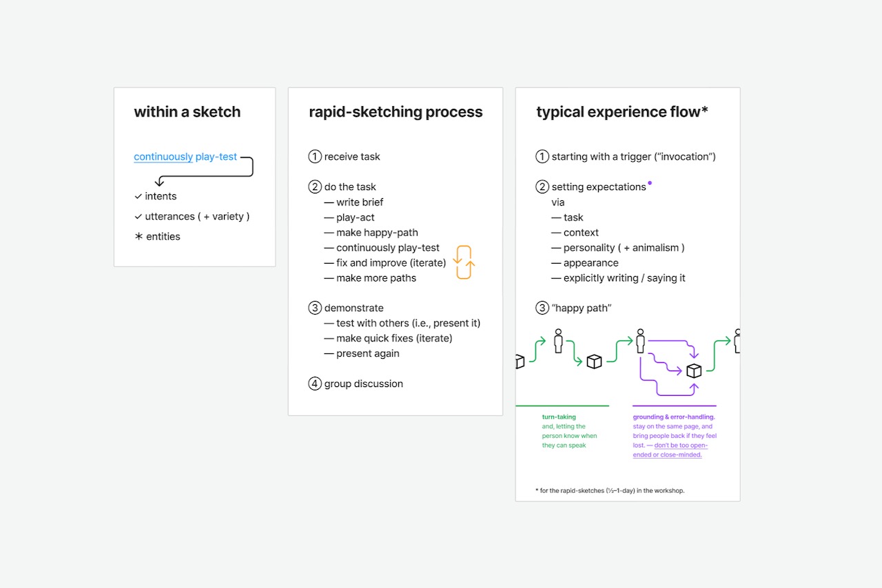
Task: Open the continuously play-test link
Action: 185,157
